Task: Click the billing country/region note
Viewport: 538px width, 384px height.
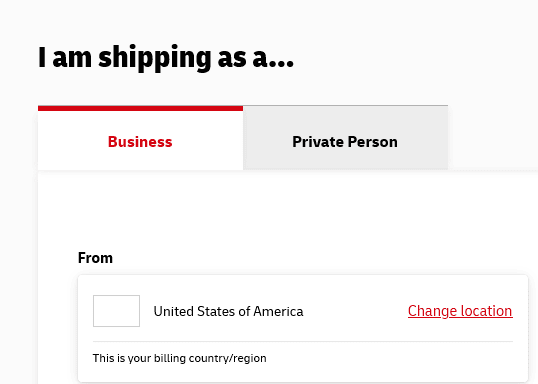Action: coord(179,358)
